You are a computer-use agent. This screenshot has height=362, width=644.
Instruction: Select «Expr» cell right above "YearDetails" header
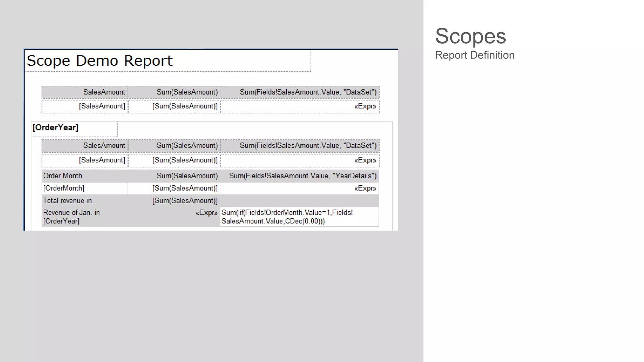[x=300, y=160]
